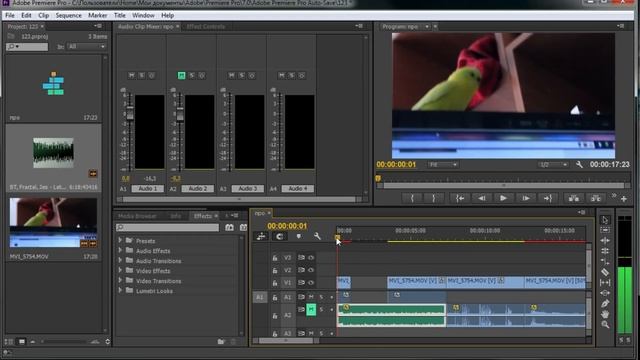
Task: Select the Rolling Edit tool
Action: coord(605,251)
